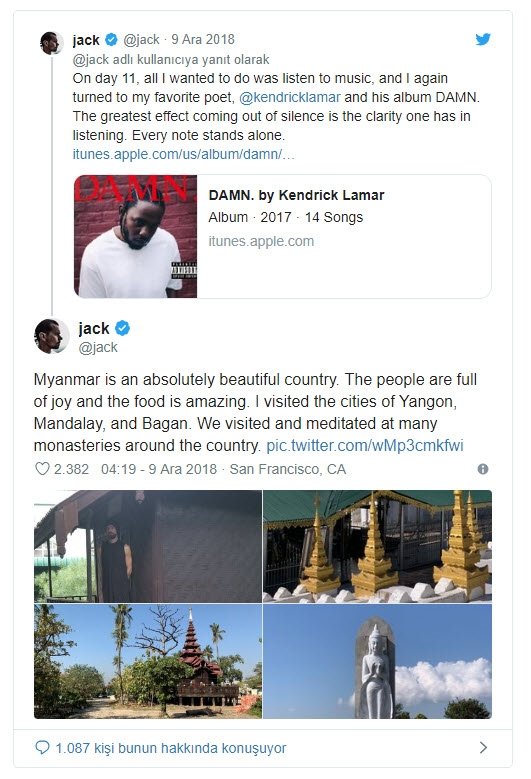The width and height of the screenshot is (531, 779).
Task: Open the itunes.apple.com/us/album/damn link
Action: tap(183, 154)
